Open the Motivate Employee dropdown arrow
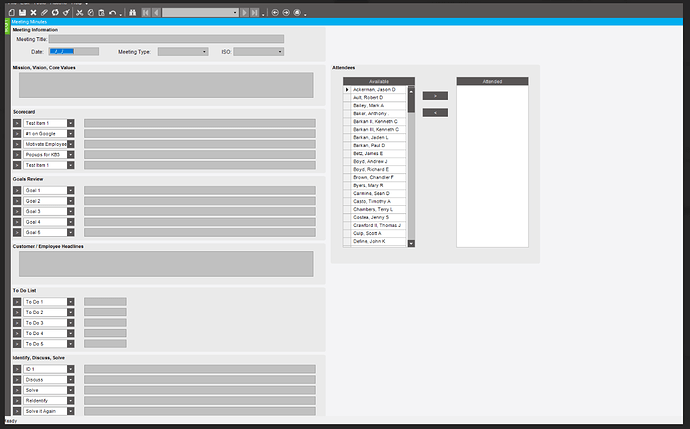 coord(70,144)
